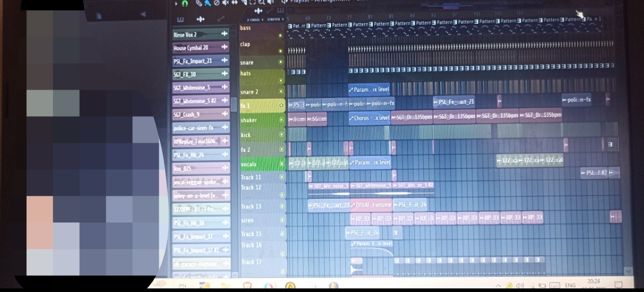Screen dimensions: 644x292
Task: Switch the ENG input language
Action: click(570, 285)
